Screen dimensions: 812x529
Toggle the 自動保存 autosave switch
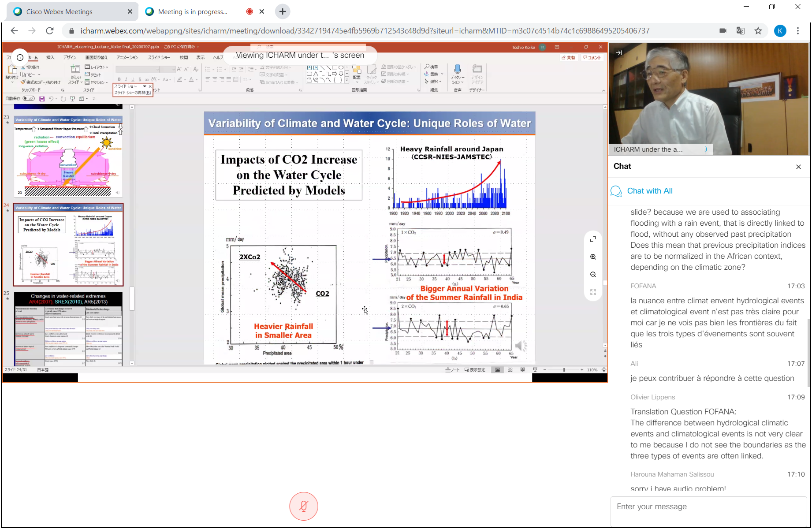pyautogui.click(x=29, y=99)
